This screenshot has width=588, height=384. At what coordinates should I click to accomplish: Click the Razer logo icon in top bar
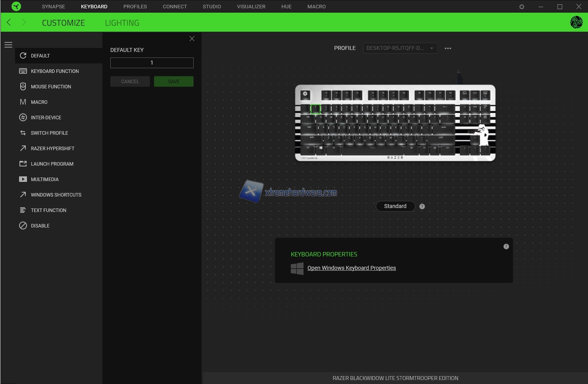(16, 6)
